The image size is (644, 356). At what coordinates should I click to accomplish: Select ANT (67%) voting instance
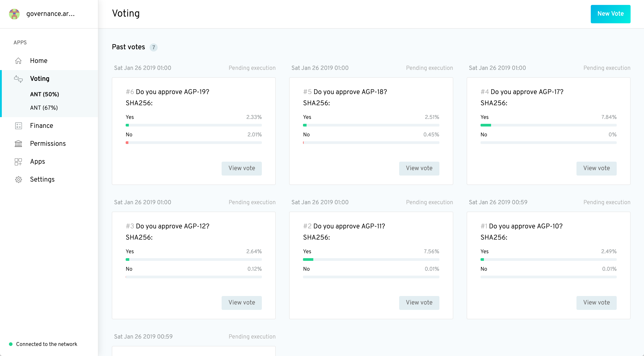pyautogui.click(x=44, y=108)
